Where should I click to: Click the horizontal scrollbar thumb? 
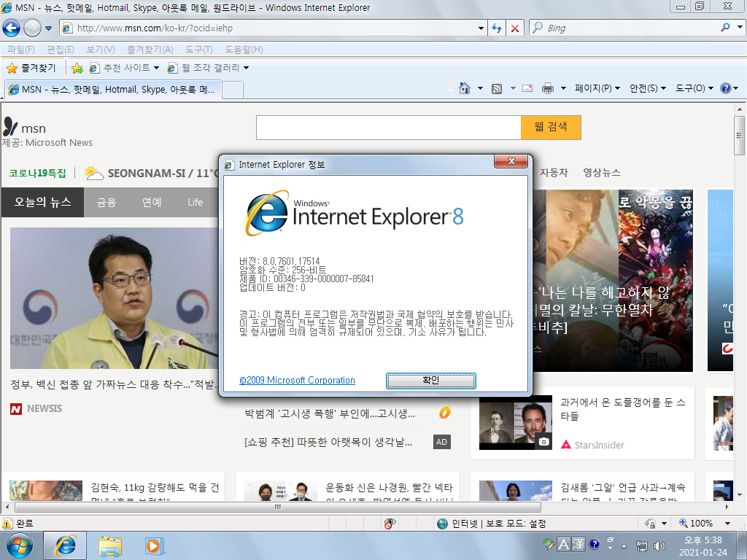coord(278,507)
